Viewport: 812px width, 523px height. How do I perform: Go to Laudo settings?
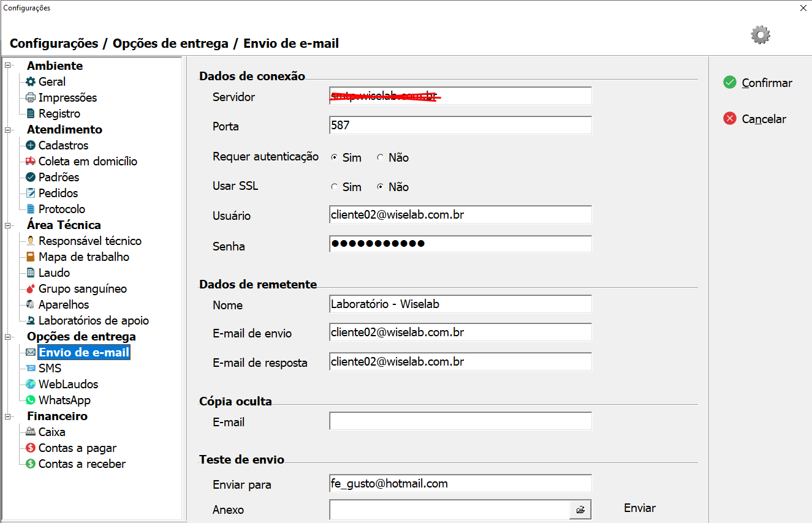coord(55,273)
